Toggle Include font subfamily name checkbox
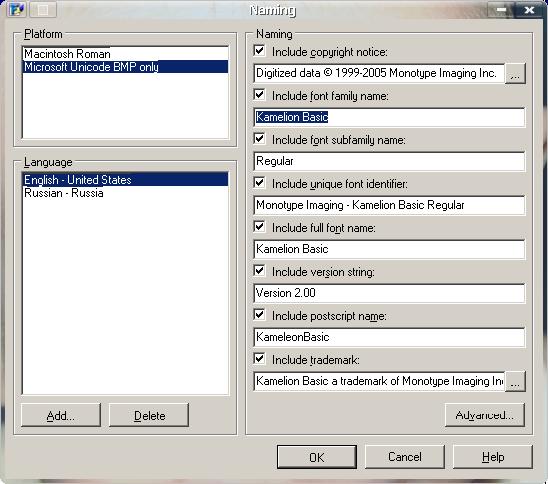The height and width of the screenshot is (484, 548). tap(260, 139)
